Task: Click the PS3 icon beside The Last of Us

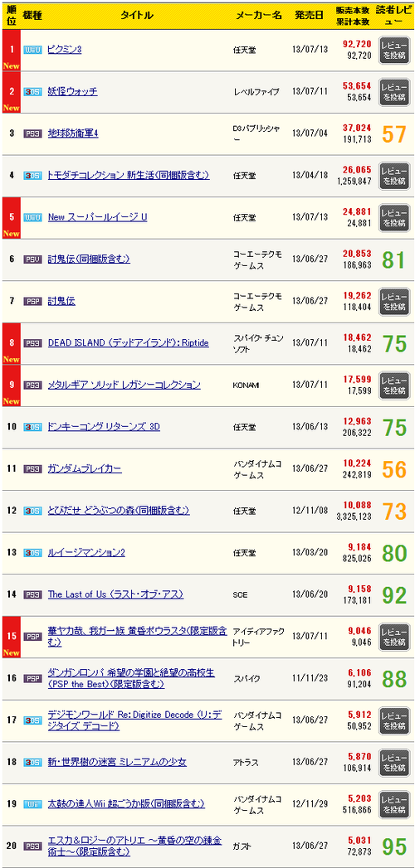Action: (x=32, y=594)
